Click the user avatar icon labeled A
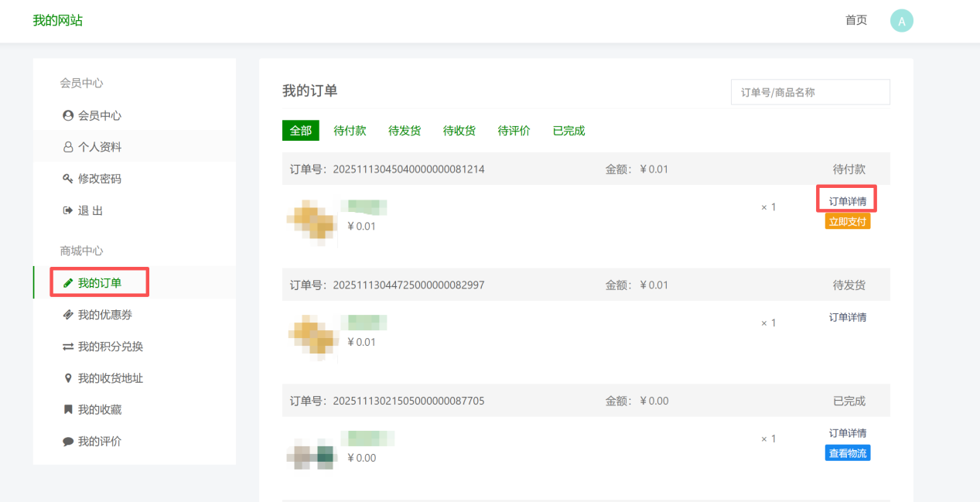The width and height of the screenshot is (980, 502). point(901,21)
